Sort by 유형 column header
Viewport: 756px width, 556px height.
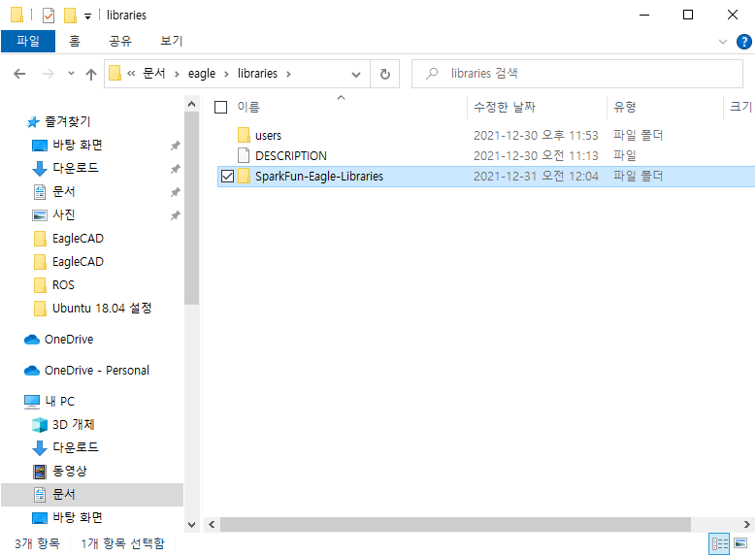click(x=624, y=107)
